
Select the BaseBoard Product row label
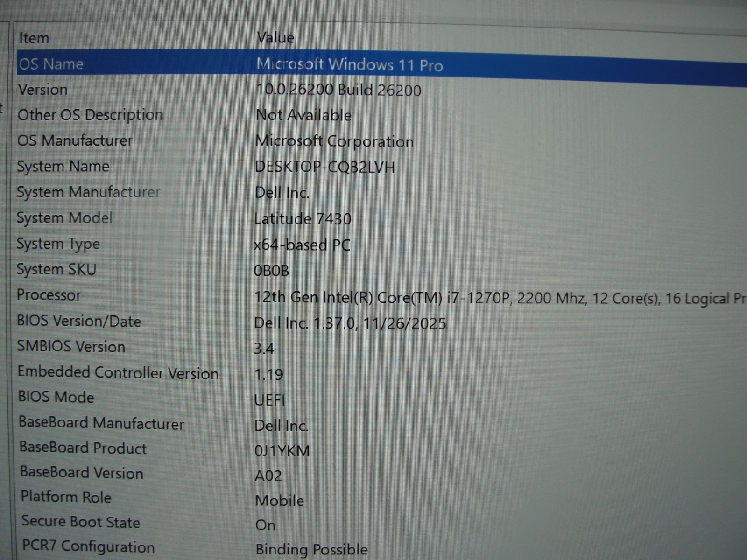point(83,448)
